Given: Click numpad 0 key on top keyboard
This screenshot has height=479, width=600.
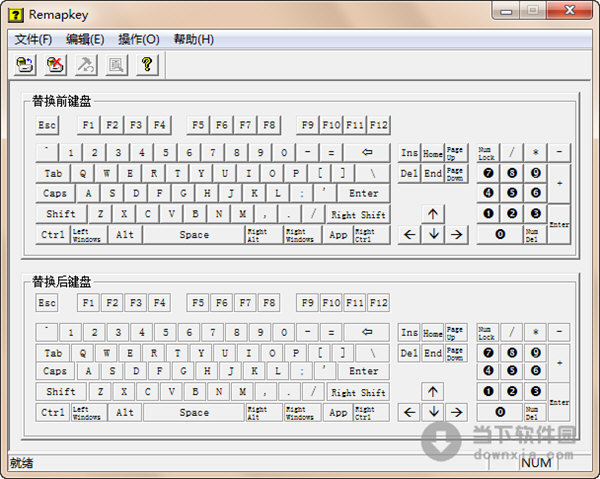Looking at the screenshot, I should point(500,235).
